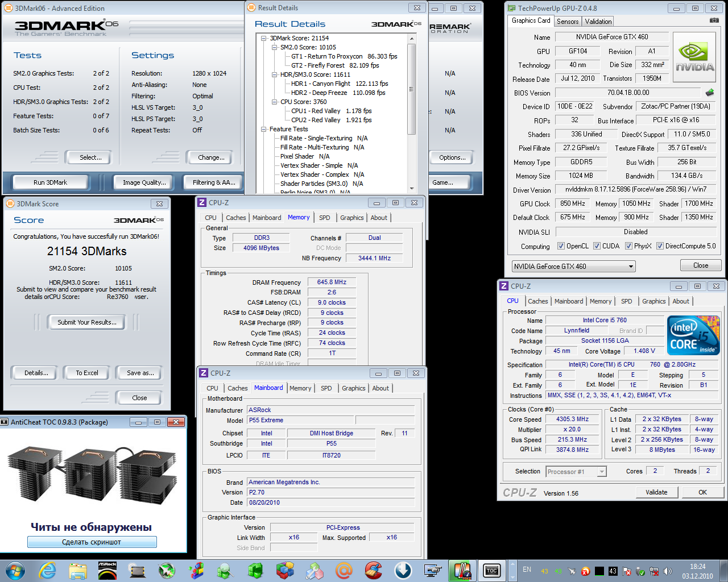Toggle the OpenCL checkbox

tap(561, 246)
